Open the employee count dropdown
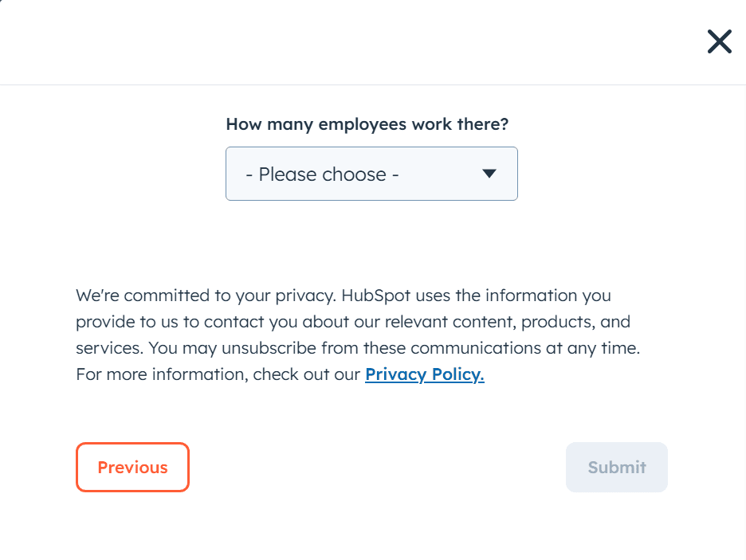Screen dimensions: 746x560 click(371, 174)
